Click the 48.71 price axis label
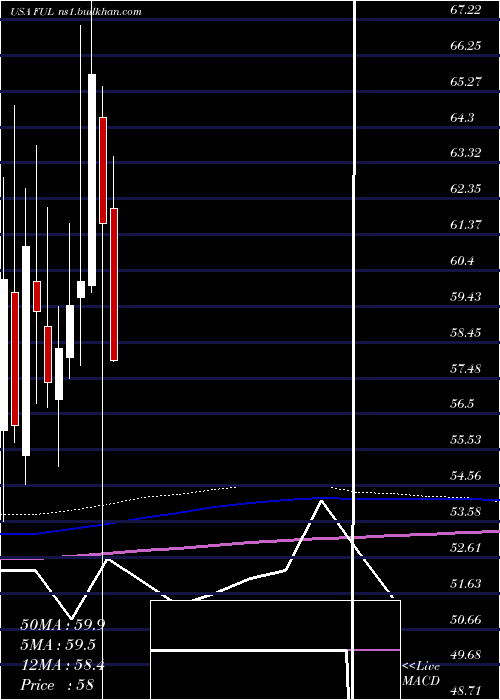The width and height of the screenshot is (500, 700). (466, 691)
